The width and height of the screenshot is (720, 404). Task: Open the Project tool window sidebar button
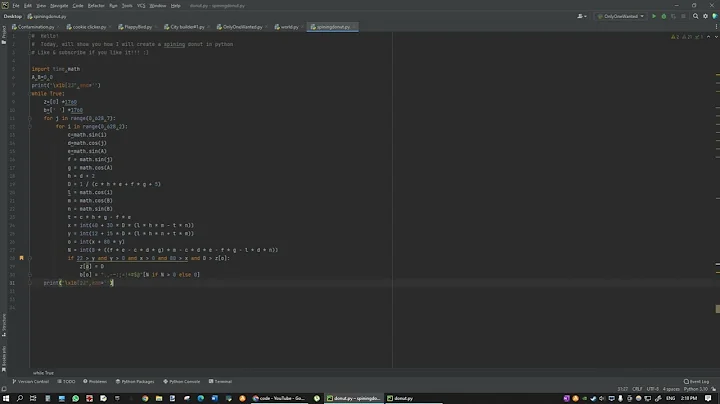tap(4, 35)
